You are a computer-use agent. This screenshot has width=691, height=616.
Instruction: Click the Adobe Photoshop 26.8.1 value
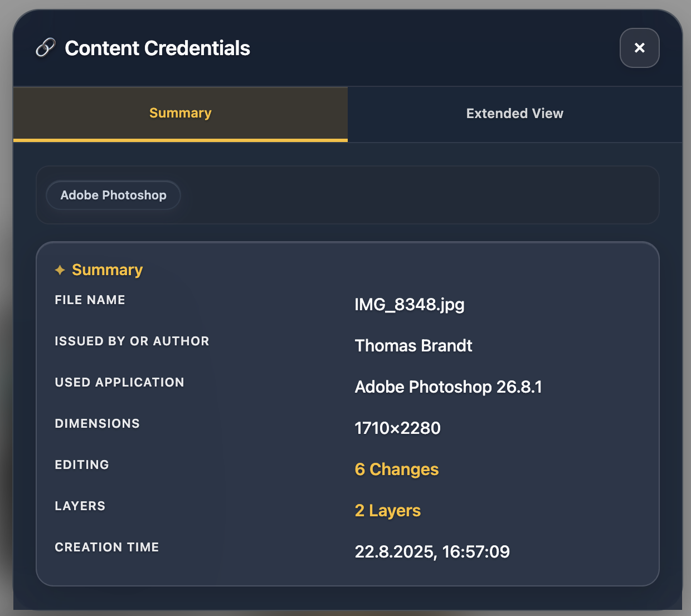pyautogui.click(x=449, y=387)
